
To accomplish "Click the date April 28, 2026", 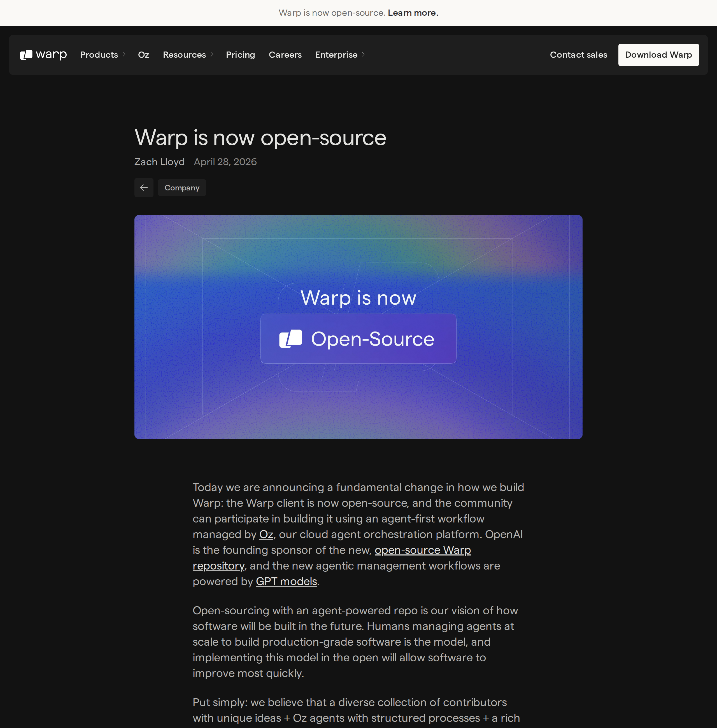I will (225, 162).
